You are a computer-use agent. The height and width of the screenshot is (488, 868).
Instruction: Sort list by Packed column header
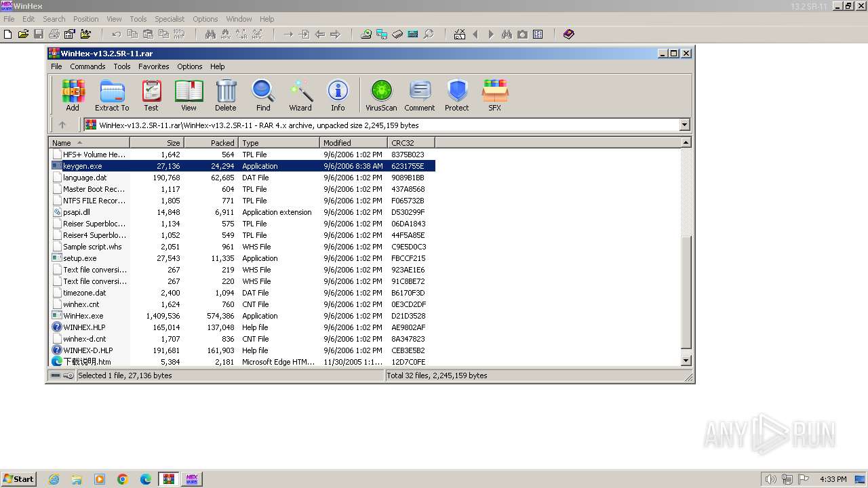(x=211, y=143)
